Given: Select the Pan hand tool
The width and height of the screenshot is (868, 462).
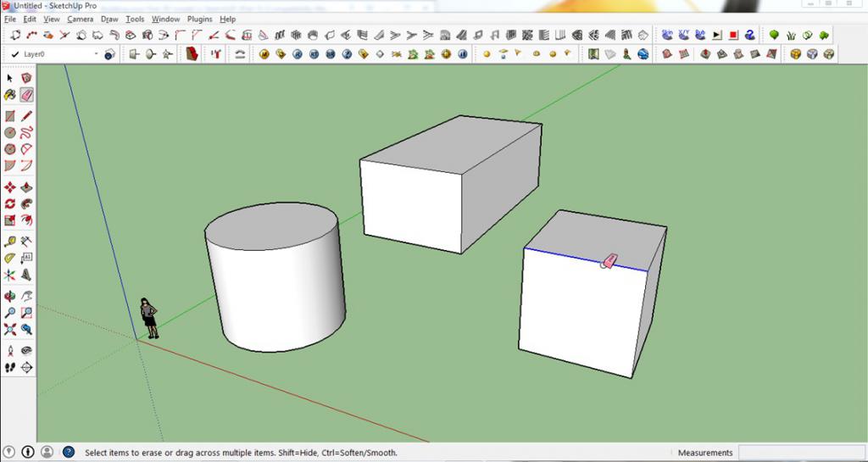Looking at the screenshot, I should [x=26, y=296].
